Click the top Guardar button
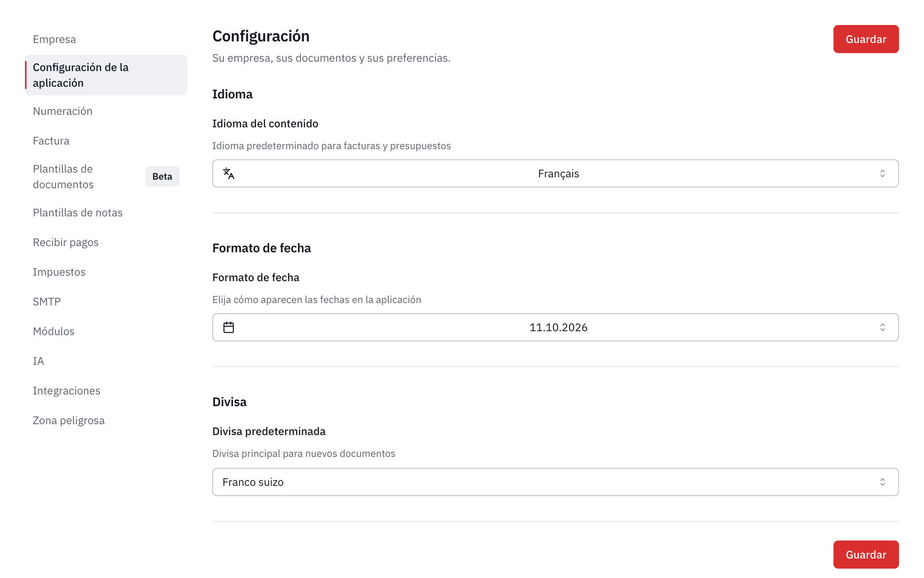The height and width of the screenshot is (578, 924). pos(866,39)
